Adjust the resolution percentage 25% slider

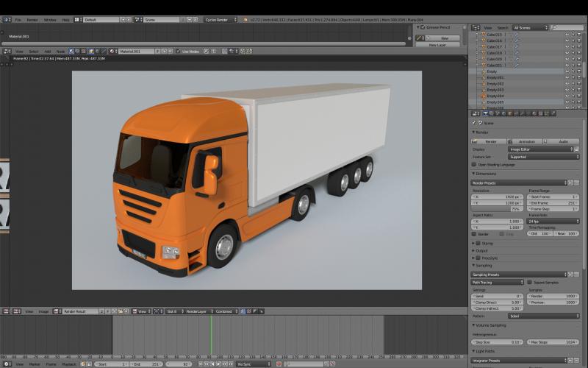pos(497,209)
